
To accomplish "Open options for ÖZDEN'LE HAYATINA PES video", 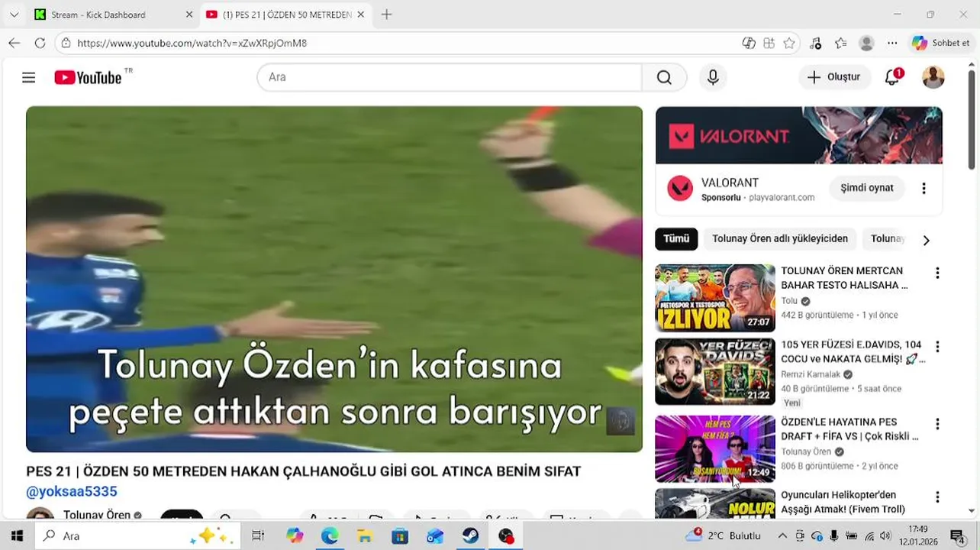I will click(937, 425).
